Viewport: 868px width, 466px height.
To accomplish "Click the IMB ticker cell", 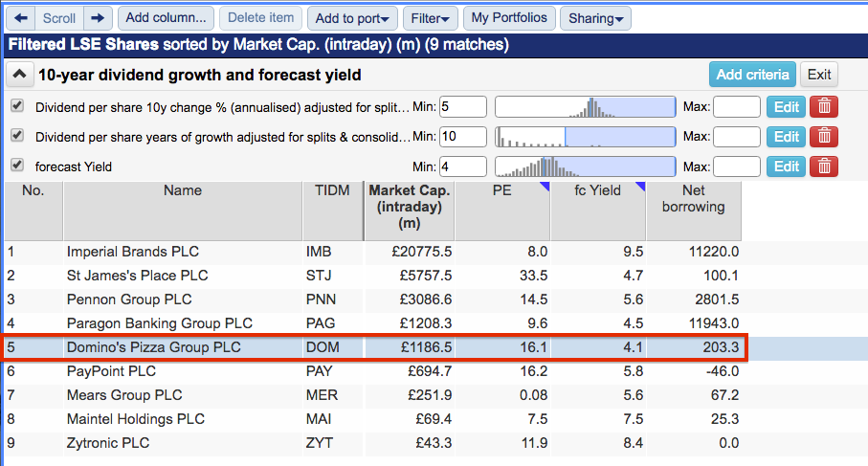I will [x=319, y=252].
